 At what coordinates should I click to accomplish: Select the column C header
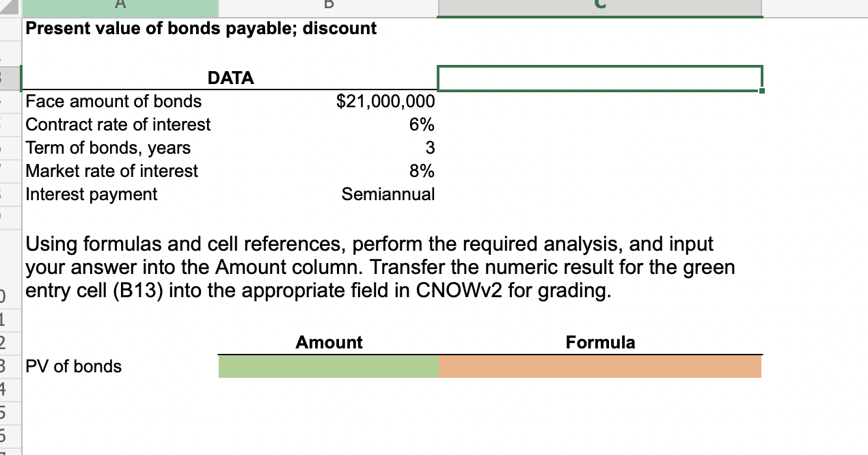point(600,5)
